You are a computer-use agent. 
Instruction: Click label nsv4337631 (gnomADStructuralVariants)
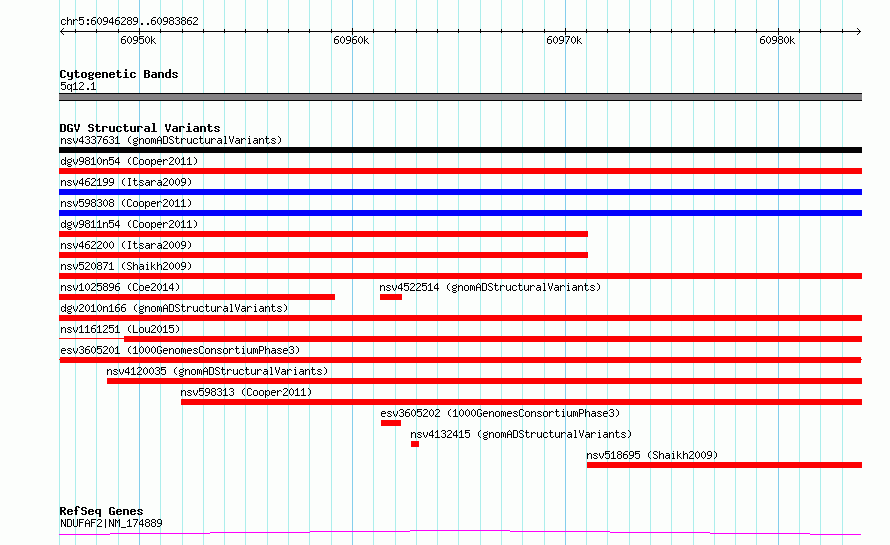pyautogui.click(x=171, y=140)
